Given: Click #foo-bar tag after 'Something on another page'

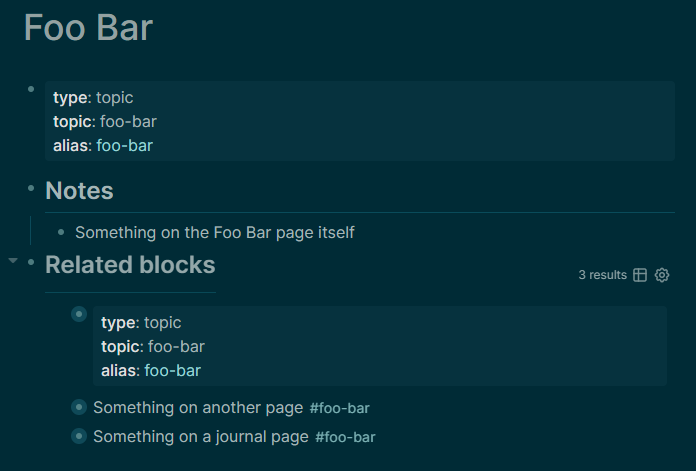Looking at the screenshot, I should point(340,408).
